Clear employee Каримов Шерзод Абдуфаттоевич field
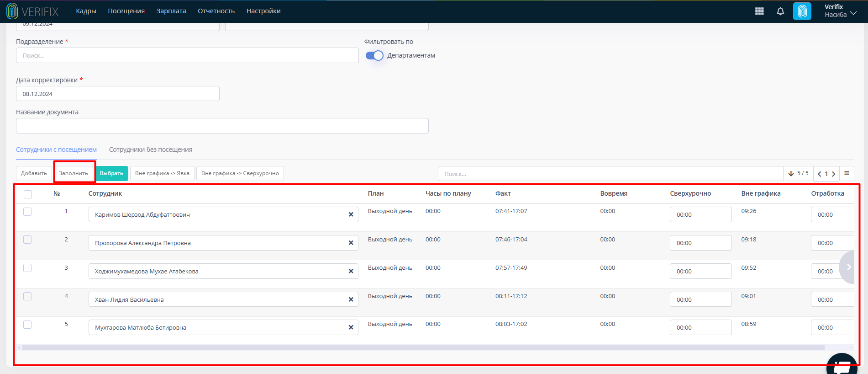This screenshot has width=868, height=374. [351, 214]
